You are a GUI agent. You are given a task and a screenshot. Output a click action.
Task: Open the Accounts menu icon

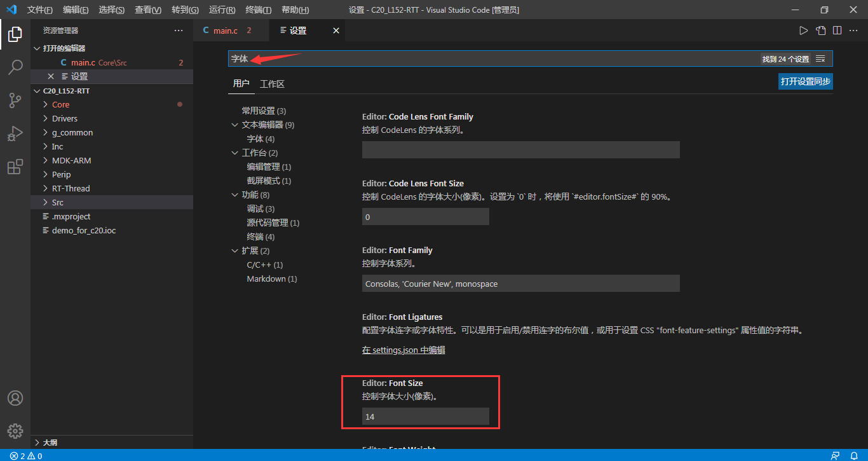tap(15, 398)
